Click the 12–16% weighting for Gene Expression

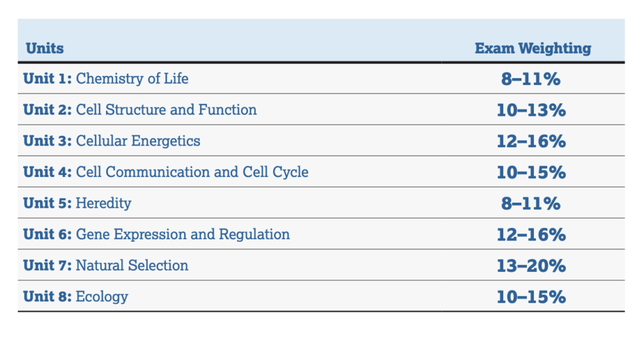tap(531, 234)
